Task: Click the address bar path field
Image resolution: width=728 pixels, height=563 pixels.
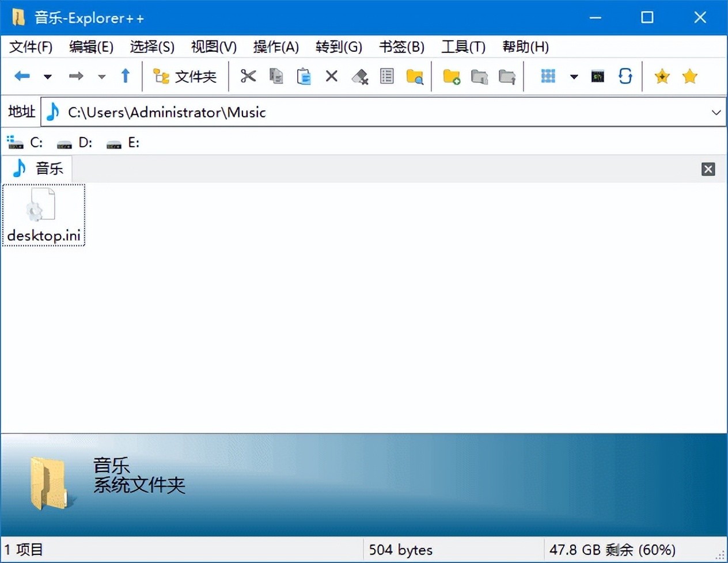Action: (x=384, y=112)
